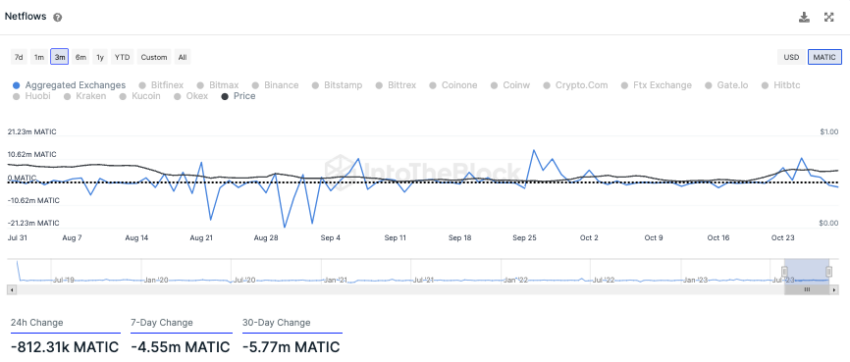Toggle the Ftx Exchange series in legend
Viewport: 850px width, 362px height.
pyautogui.click(x=656, y=85)
